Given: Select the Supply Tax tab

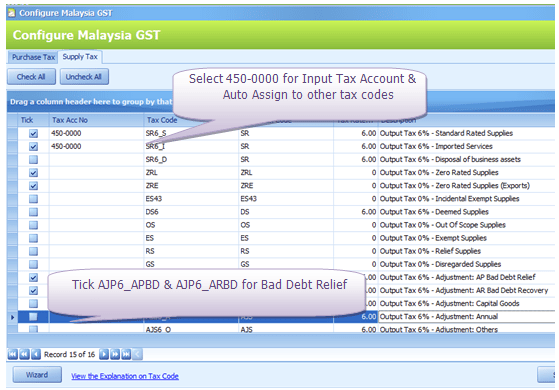Looking at the screenshot, I should click(80, 57).
